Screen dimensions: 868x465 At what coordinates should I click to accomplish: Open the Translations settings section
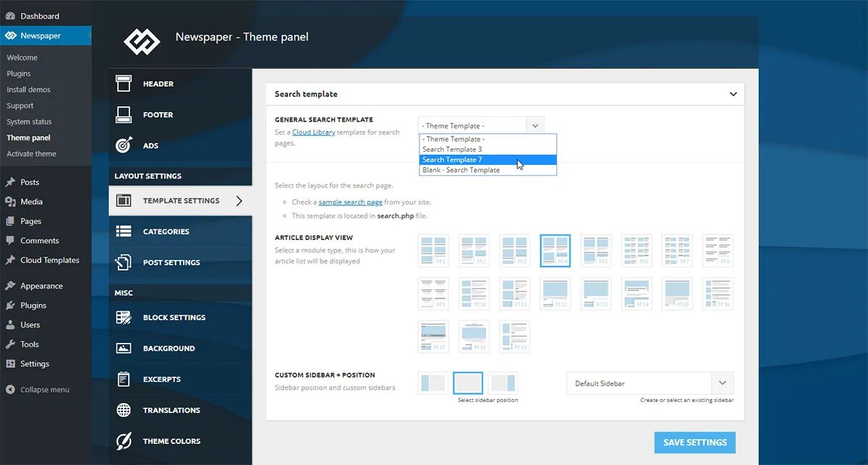180,410
